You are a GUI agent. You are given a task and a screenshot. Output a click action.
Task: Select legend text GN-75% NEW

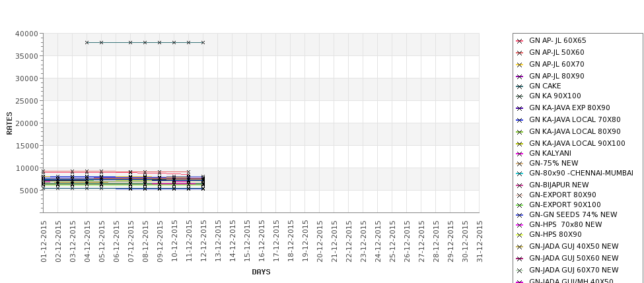[554, 163]
